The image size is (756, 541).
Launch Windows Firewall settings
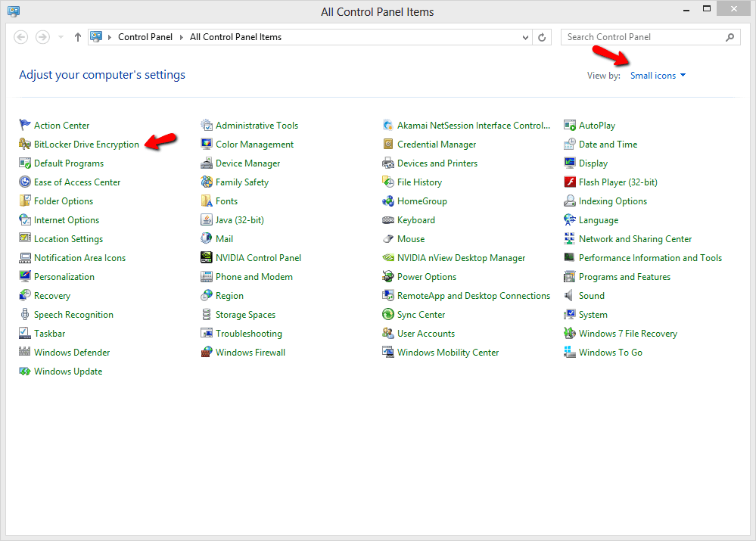tap(250, 352)
